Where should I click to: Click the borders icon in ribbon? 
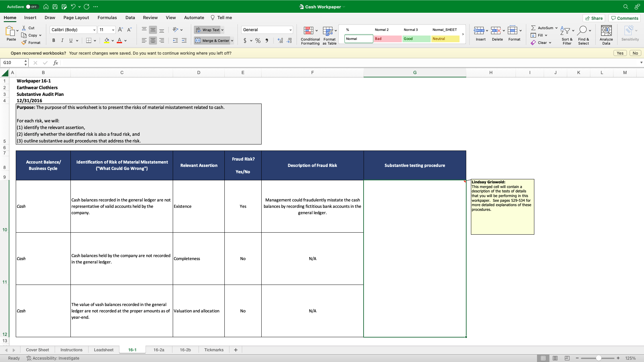click(89, 41)
